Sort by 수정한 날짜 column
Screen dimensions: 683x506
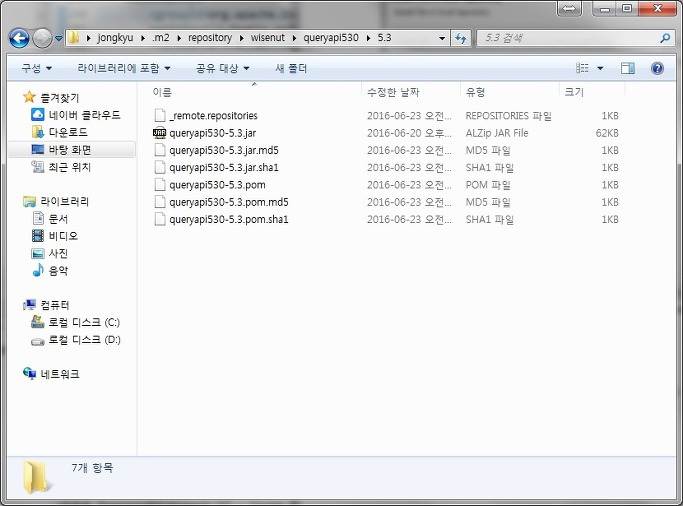point(393,92)
